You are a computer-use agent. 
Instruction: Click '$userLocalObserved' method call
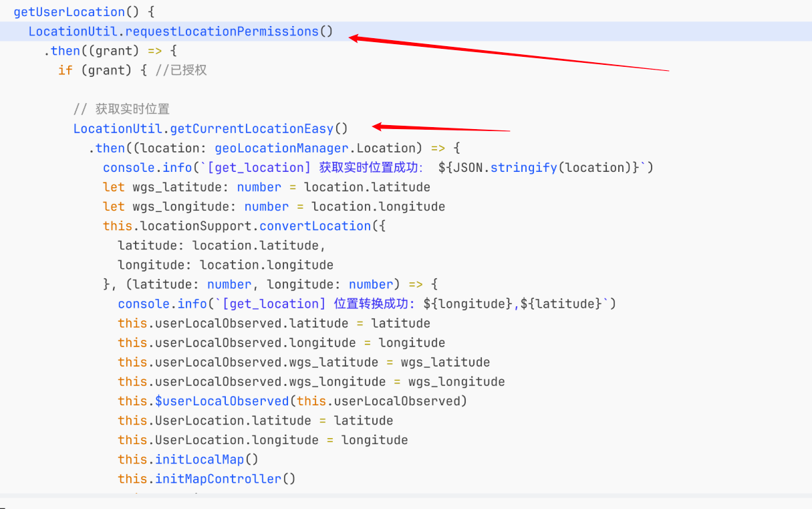(x=222, y=401)
